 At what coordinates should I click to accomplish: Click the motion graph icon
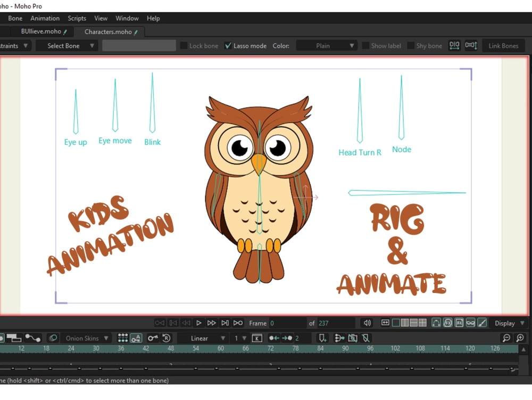point(33,338)
